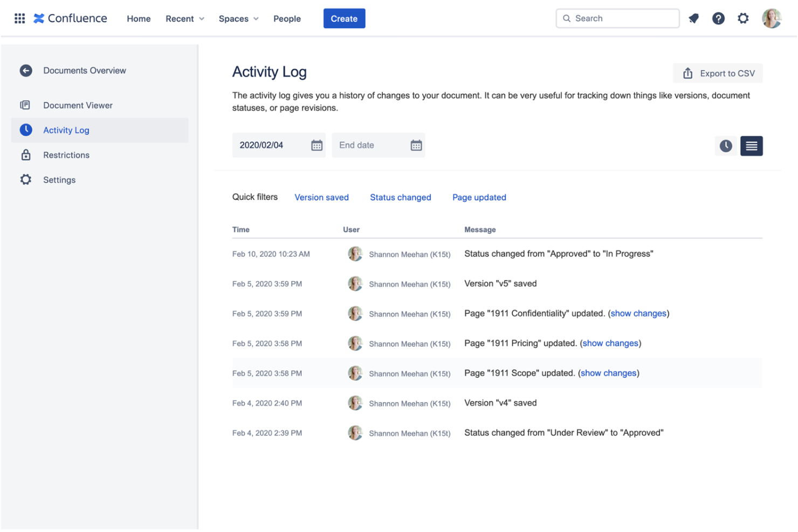Go to the People menu item
The height and width of the screenshot is (532, 798).
click(287, 18)
